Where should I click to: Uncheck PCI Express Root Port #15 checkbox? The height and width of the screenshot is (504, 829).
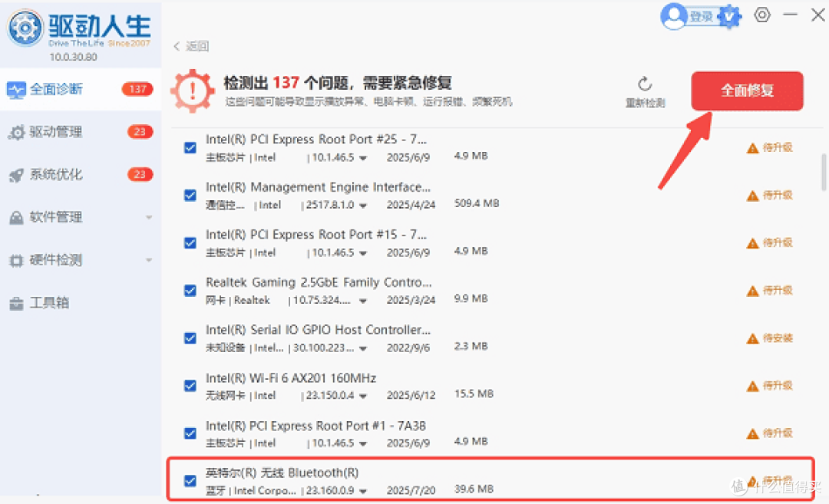tap(190, 242)
